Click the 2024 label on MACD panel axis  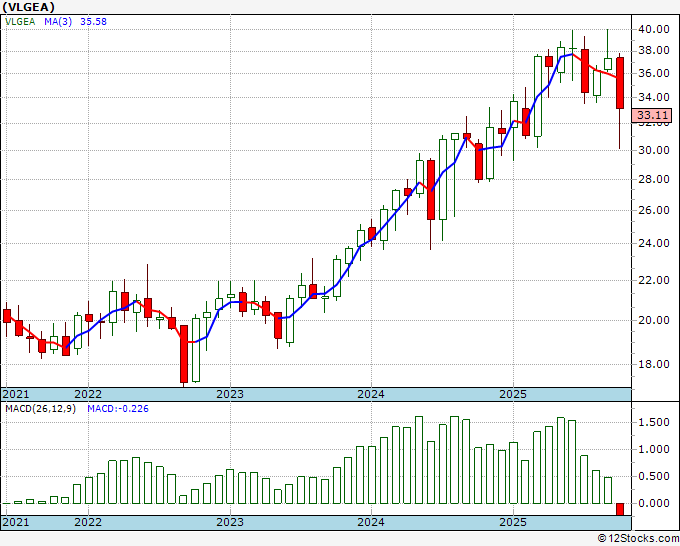click(x=371, y=522)
